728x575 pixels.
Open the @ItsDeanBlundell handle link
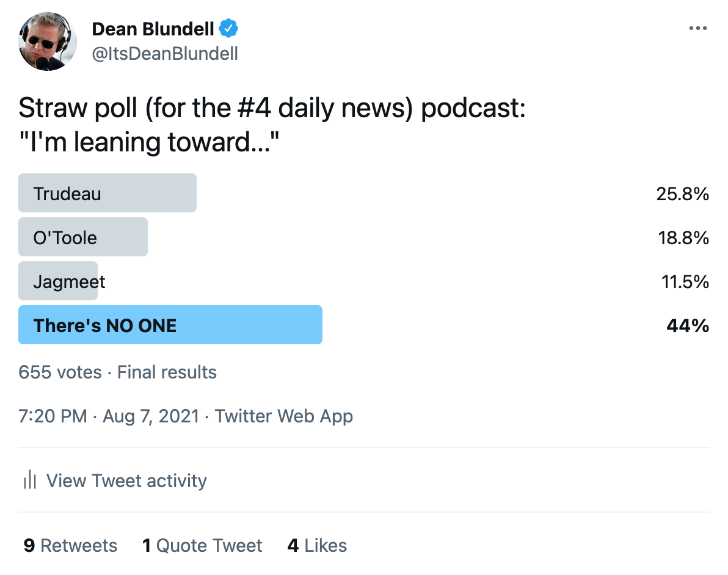click(x=165, y=54)
